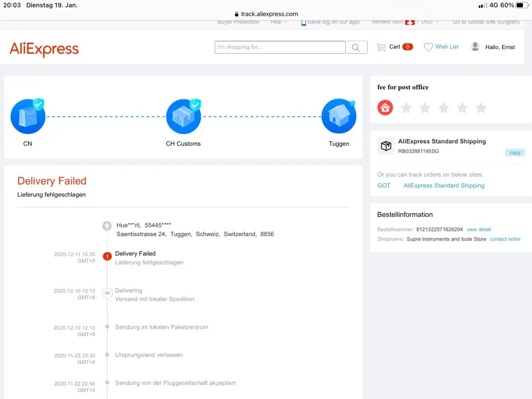Click the CH Customs package icon

coord(184,117)
